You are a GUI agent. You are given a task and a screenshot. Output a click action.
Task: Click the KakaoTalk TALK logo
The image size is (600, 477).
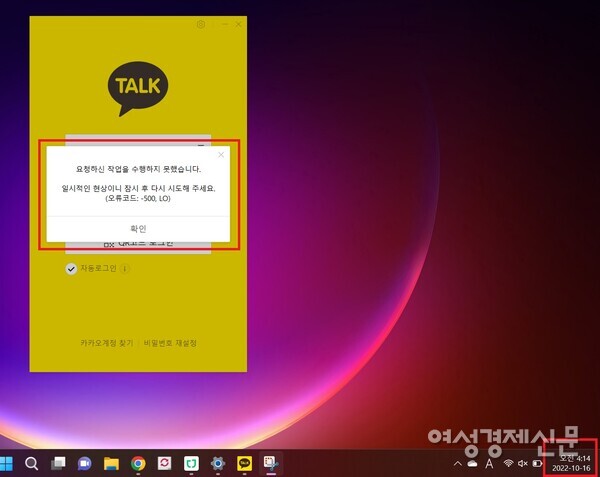138,89
